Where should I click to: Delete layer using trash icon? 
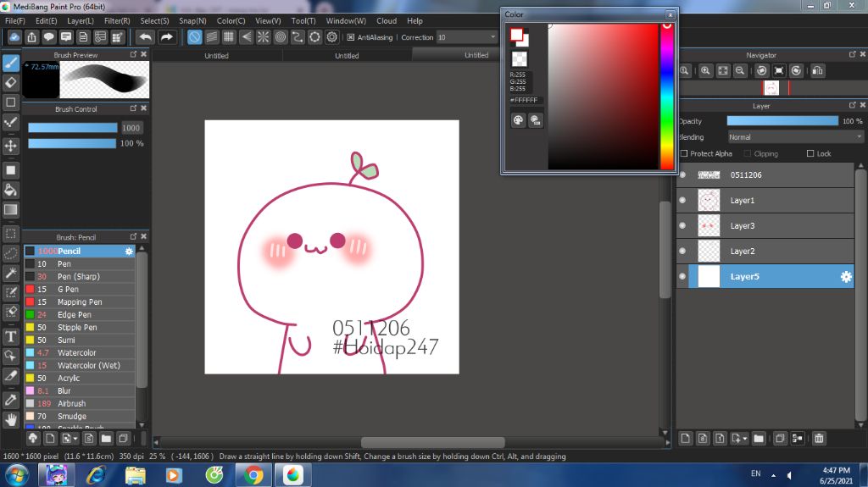coord(819,438)
